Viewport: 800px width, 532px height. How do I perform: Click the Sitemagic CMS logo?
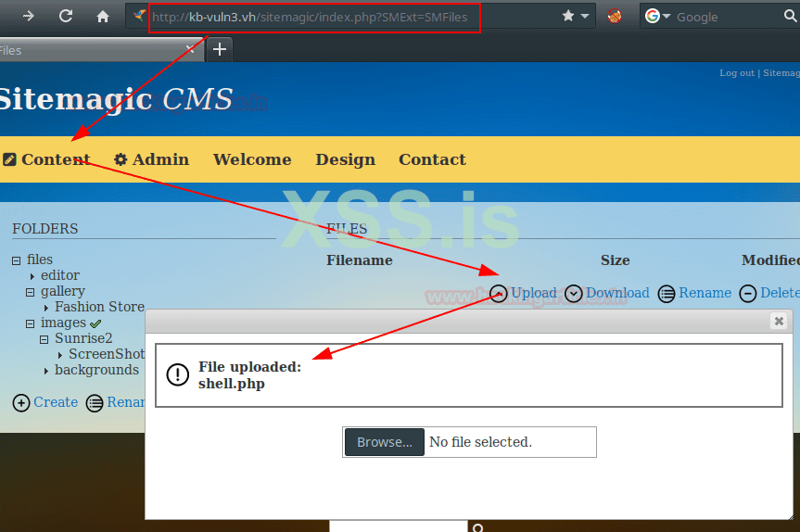tap(116, 98)
